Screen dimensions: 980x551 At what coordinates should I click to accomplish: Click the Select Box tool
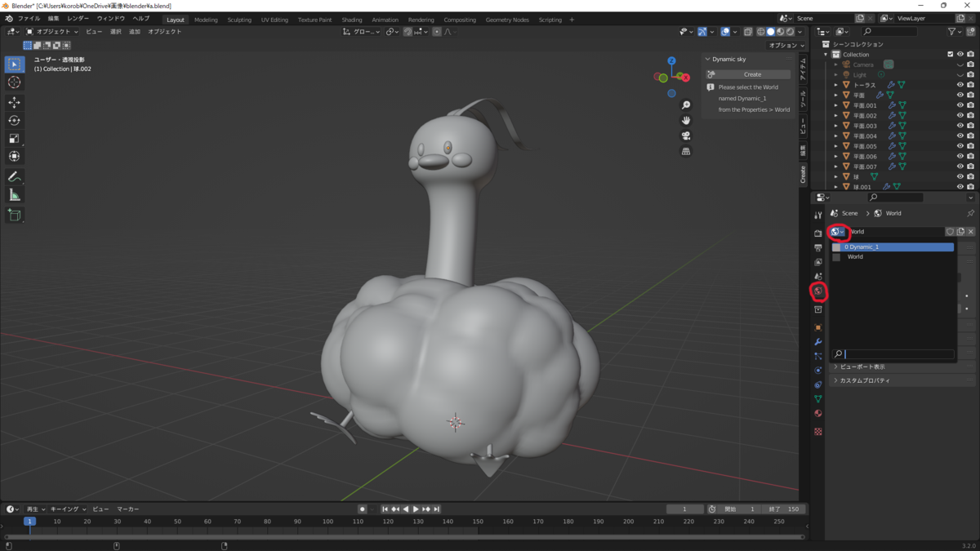(14, 64)
